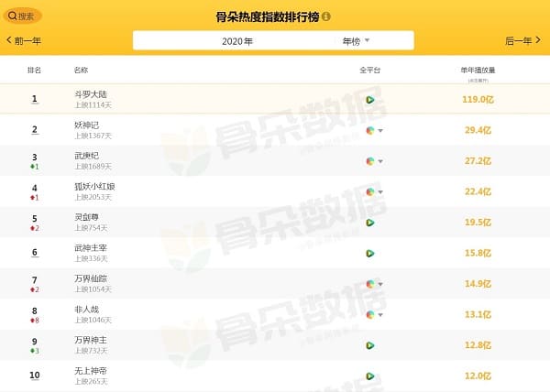The height and width of the screenshot is (392, 550).
Task: Expand platform dropdown arrow for 武庚纪
Action: click(380, 161)
